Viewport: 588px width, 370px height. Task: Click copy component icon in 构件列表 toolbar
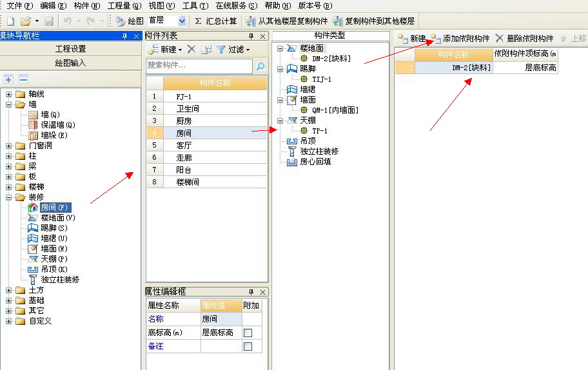click(206, 50)
